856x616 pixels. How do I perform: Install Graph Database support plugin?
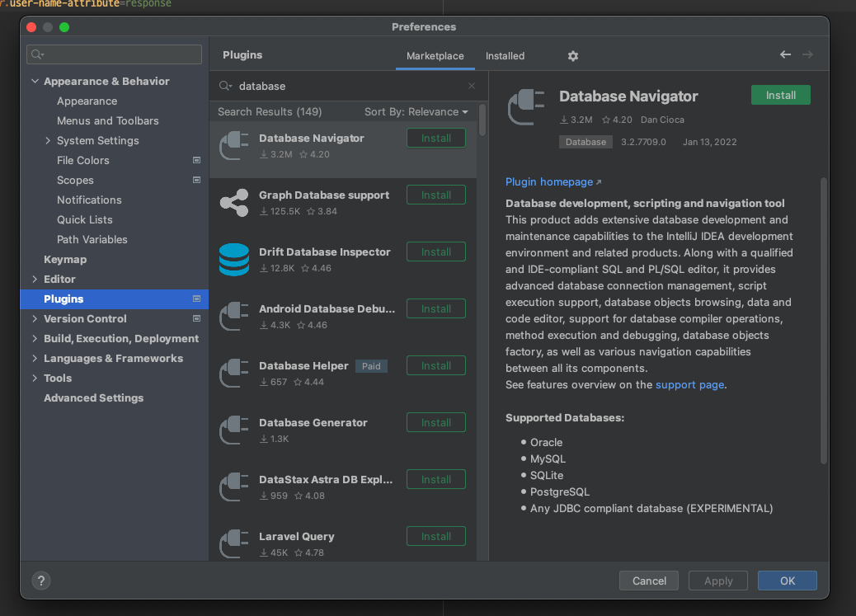pyautogui.click(x=435, y=195)
